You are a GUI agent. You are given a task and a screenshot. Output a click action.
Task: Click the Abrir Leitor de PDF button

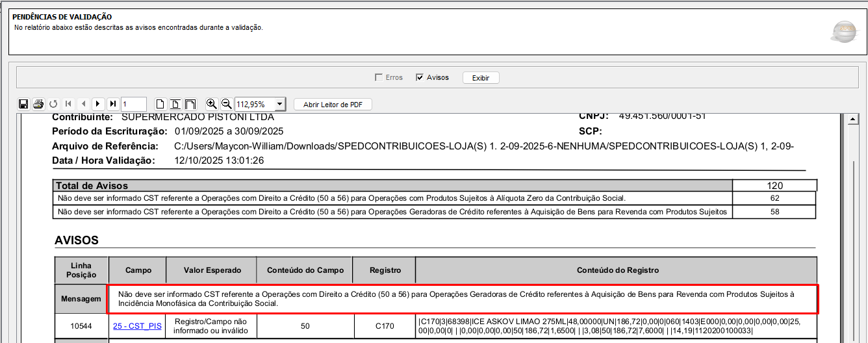point(333,104)
